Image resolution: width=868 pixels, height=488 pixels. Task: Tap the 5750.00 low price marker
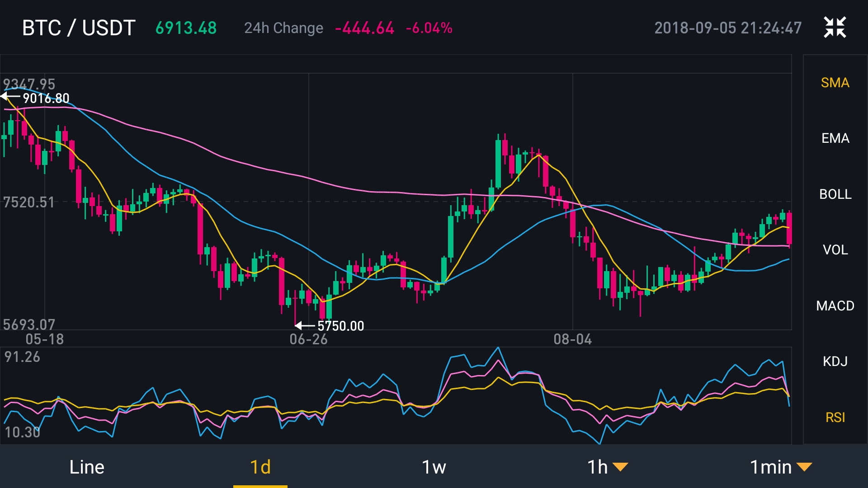coord(340,326)
